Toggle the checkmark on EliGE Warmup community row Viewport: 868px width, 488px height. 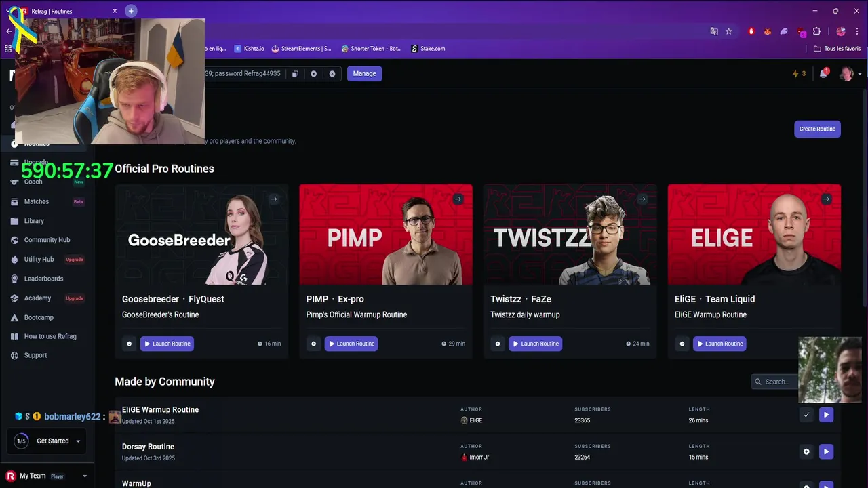point(806,415)
